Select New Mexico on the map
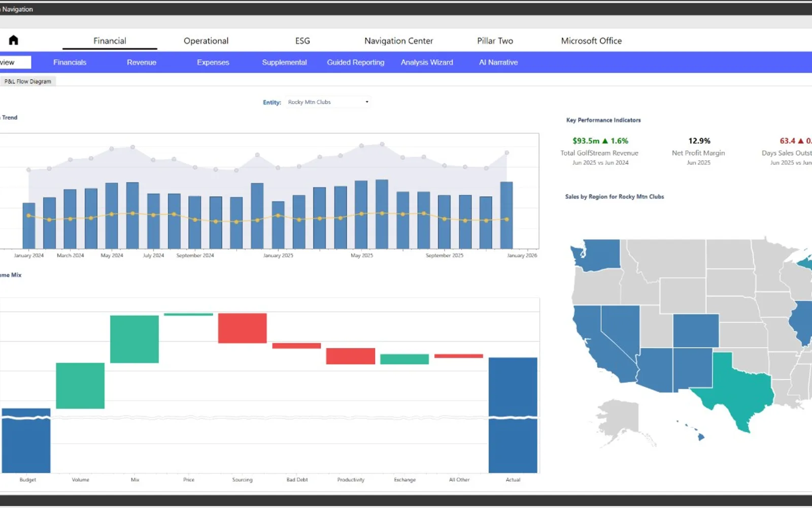The width and height of the screenshot is (812, 508). pyautogui.click(x=693, y=369)
